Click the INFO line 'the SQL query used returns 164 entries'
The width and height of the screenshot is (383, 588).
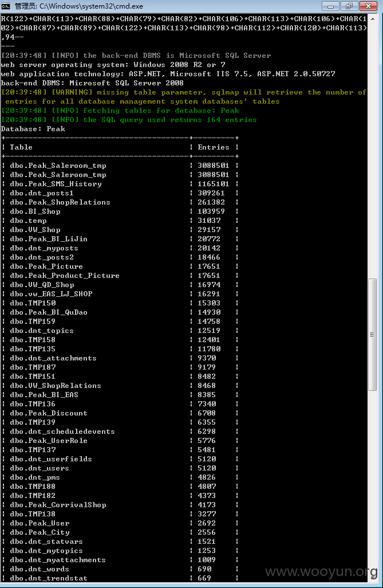(x=129, y=120)
